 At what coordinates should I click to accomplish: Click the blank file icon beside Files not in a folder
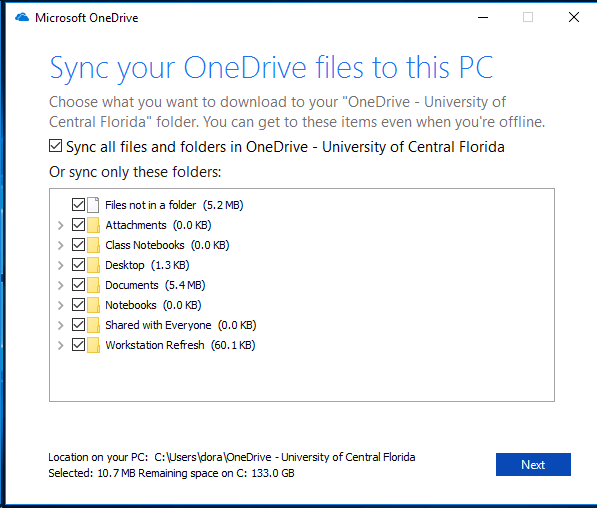click(x=93, y=205)
